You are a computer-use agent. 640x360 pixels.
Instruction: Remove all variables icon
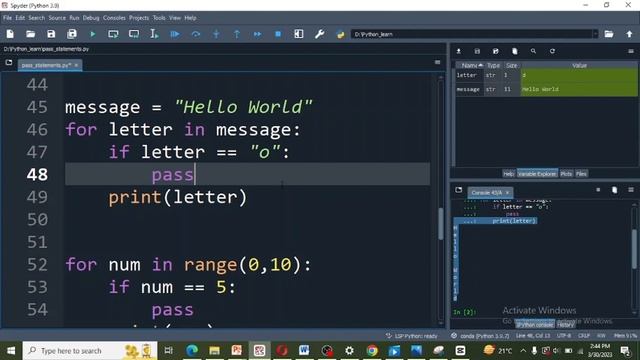click(x=515, y=51)
